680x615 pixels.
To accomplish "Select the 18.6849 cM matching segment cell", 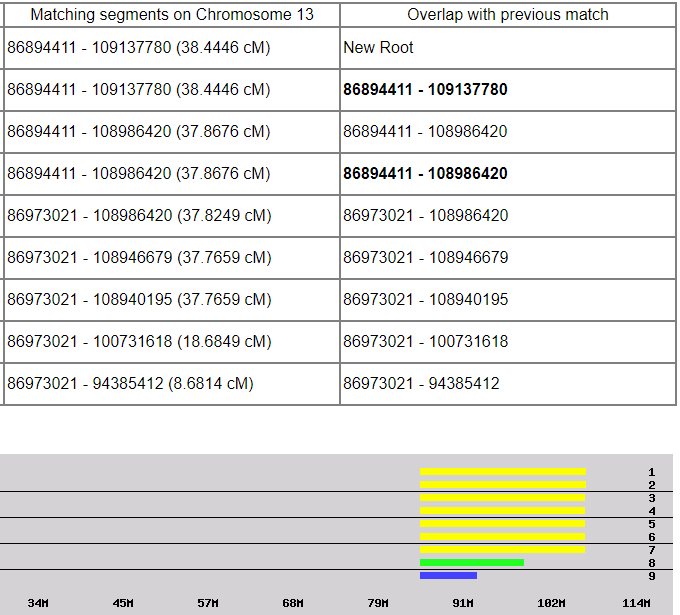I will (x=139, y=342).
